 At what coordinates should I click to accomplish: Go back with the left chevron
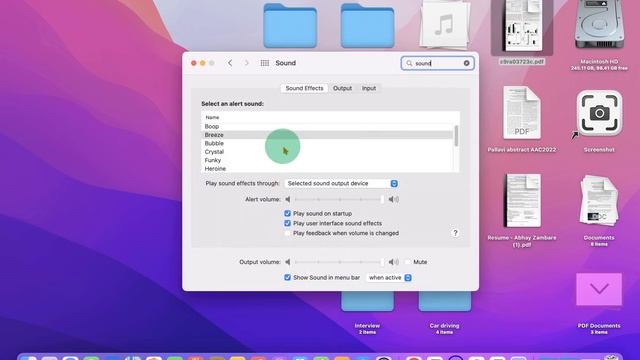tap(230, 63)
